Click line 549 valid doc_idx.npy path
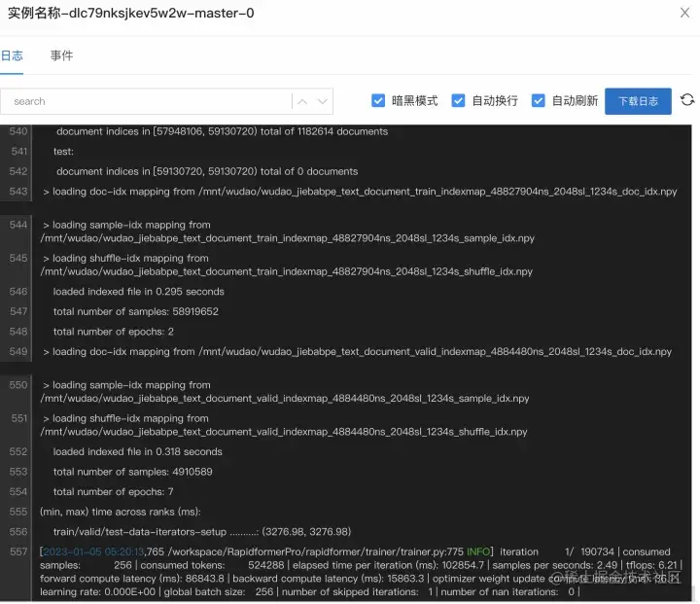Viewport: 700px width, 604px height. click(x=436, y=352)
